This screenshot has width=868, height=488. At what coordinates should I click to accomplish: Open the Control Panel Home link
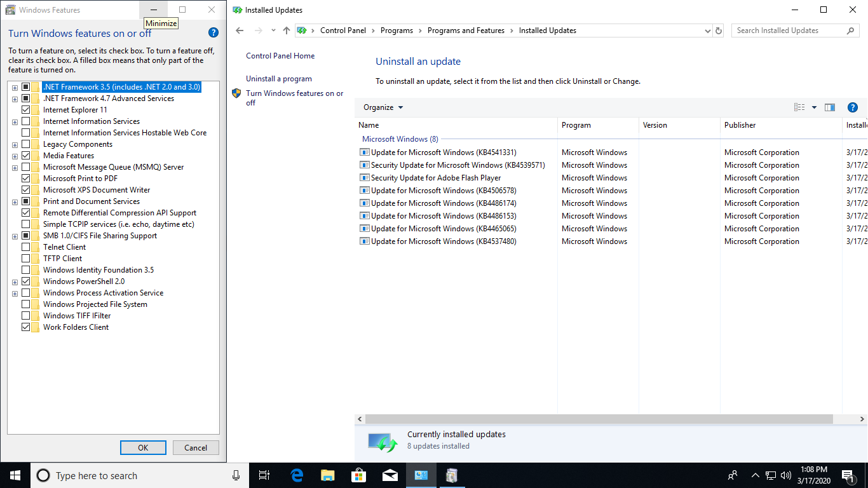280,56
